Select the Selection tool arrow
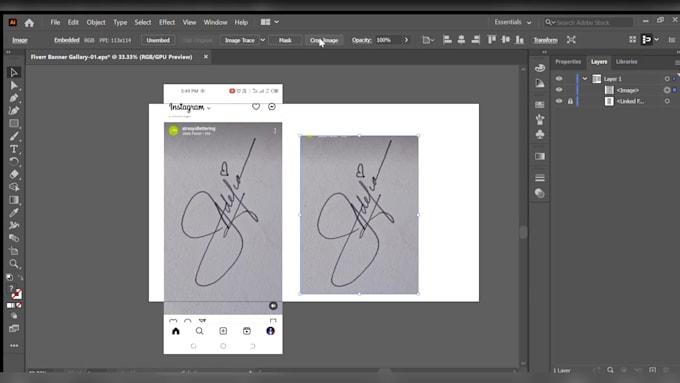Screen dimensions: 680x383 tap(14, 72)
